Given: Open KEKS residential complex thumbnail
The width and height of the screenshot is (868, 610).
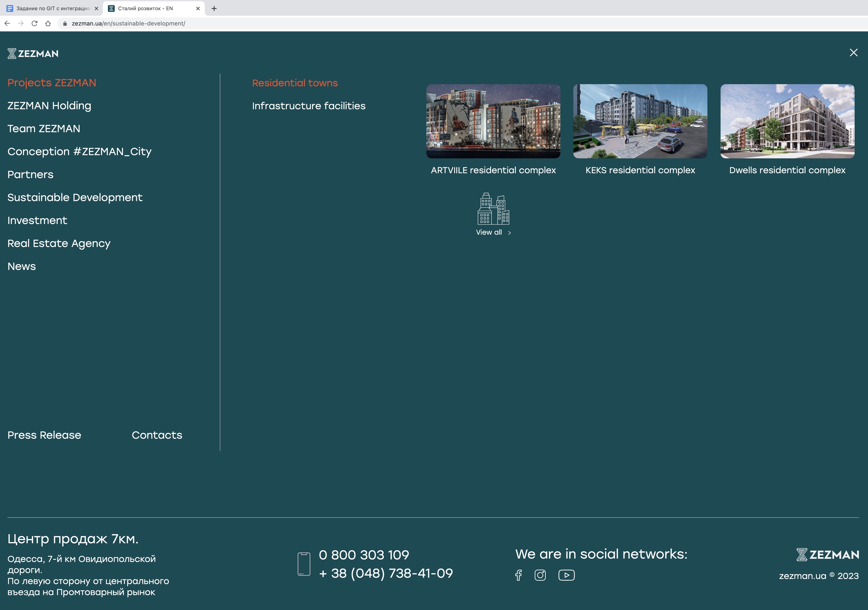Looking at the screenshot, I should tap(640, 121).
